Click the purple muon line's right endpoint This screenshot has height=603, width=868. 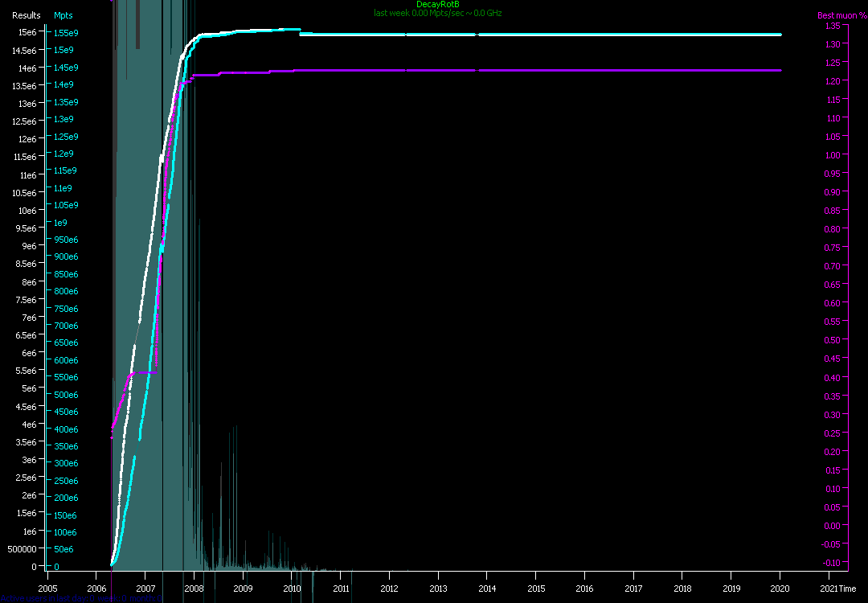(780, 71)
